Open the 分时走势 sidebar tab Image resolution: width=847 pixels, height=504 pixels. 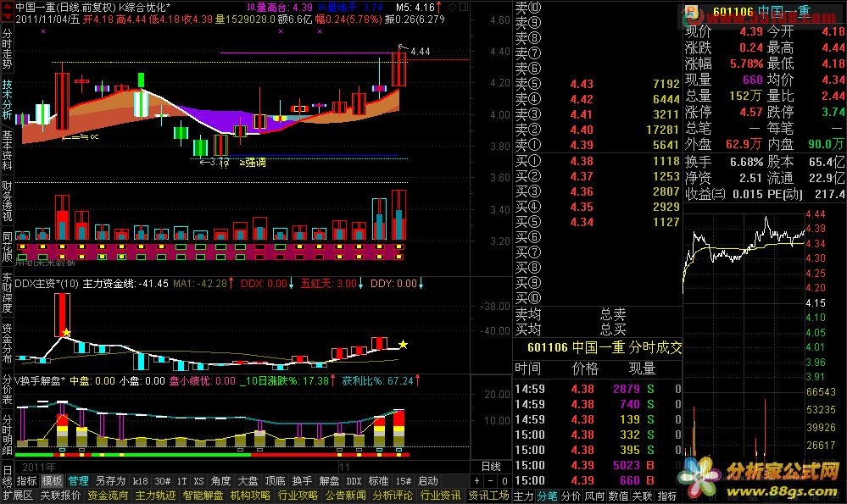7,48
